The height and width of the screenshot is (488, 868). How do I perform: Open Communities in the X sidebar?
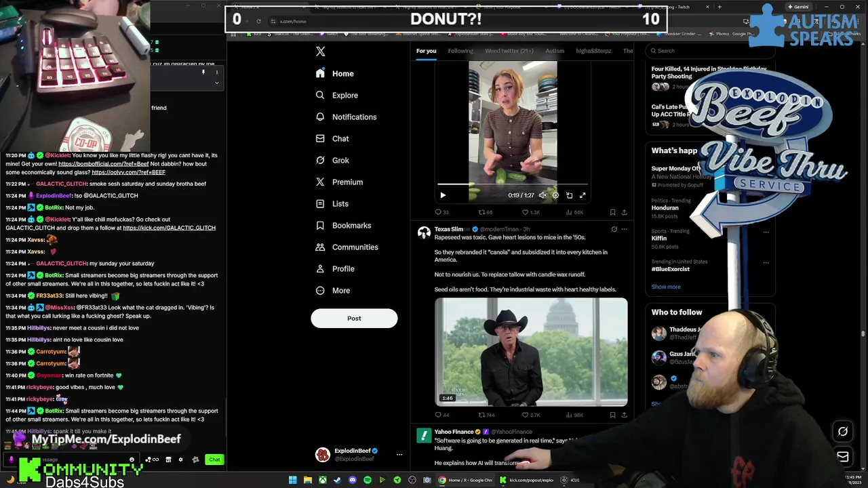pos(347,247)
